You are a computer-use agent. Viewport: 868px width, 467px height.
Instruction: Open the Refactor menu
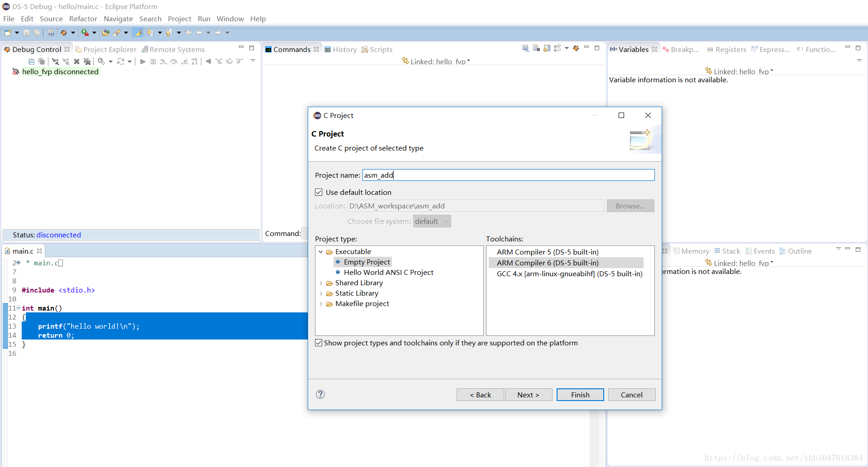tap(83, 19)
